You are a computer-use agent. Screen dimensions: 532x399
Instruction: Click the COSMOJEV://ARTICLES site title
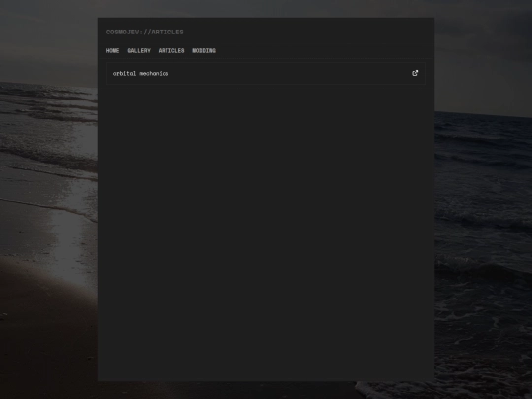145,32
